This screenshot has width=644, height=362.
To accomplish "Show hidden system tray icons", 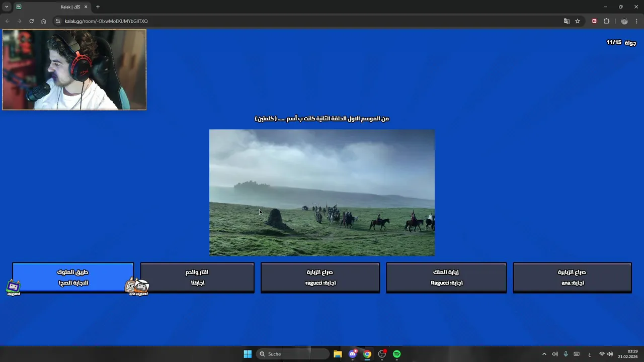I will click(544, 354).
